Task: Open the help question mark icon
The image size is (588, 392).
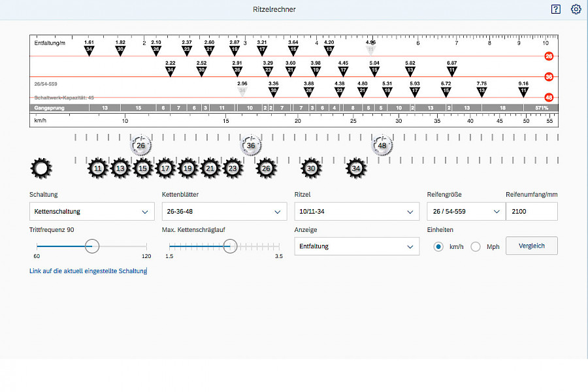Action: tap(556, 9)
